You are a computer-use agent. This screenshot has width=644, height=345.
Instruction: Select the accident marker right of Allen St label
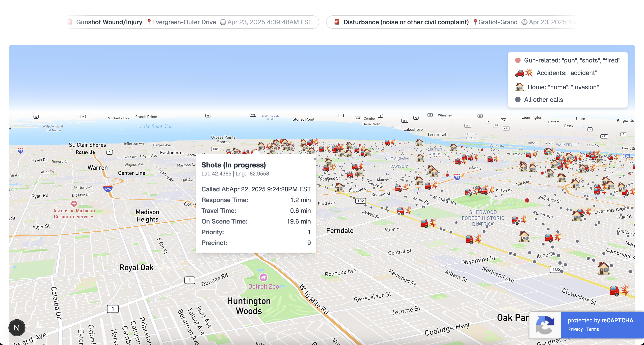pyautogui.click(x=428, y=223)
